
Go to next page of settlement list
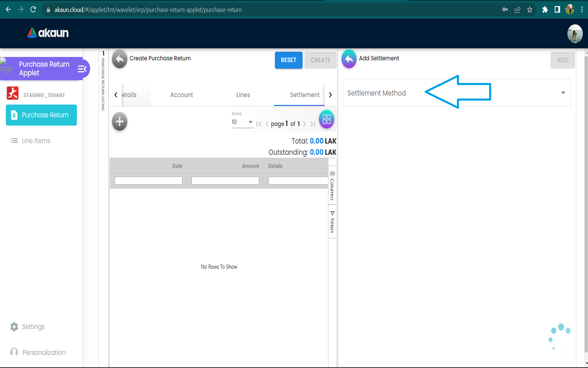point(305,124)
